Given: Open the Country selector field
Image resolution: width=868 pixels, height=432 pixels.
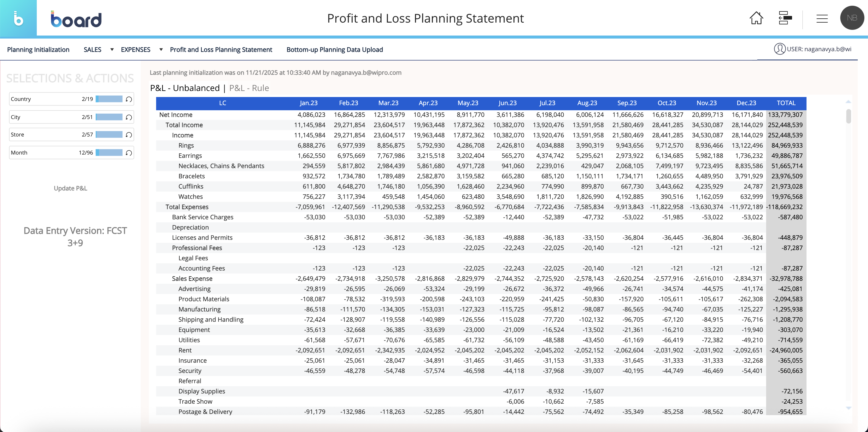Looking at the screenshot, I should click(44, 99).
